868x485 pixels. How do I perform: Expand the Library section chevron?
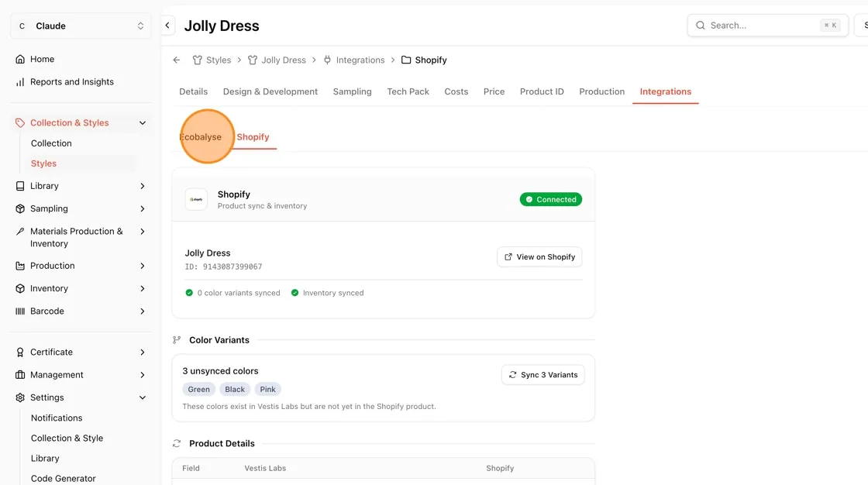[x=143, y=186]
